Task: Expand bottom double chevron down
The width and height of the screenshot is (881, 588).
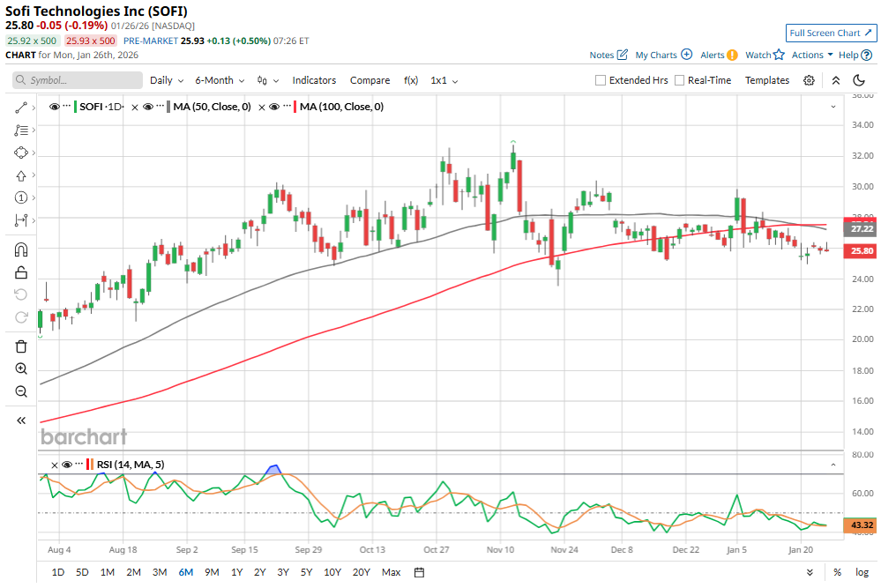Action: (810, 572)
